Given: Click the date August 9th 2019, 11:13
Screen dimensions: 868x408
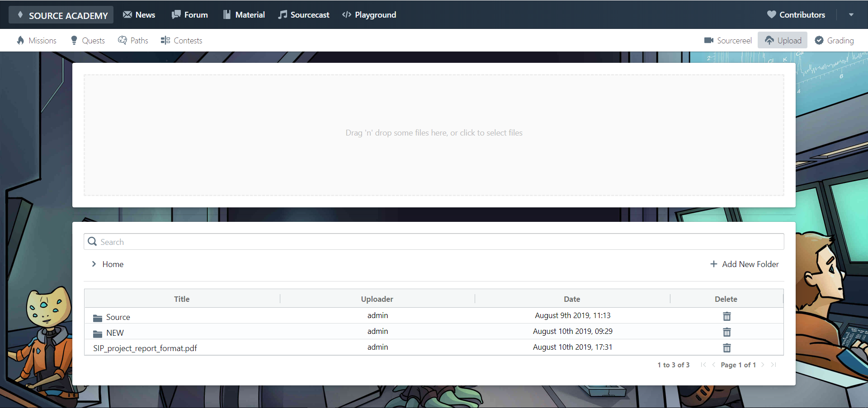Looking at the screenshot, I should 573,315.
